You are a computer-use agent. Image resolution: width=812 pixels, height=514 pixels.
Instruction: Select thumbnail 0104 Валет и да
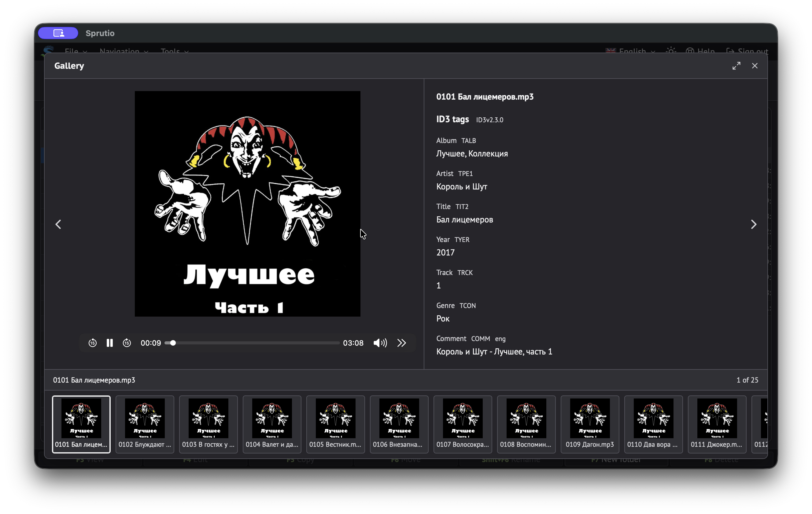272,424
